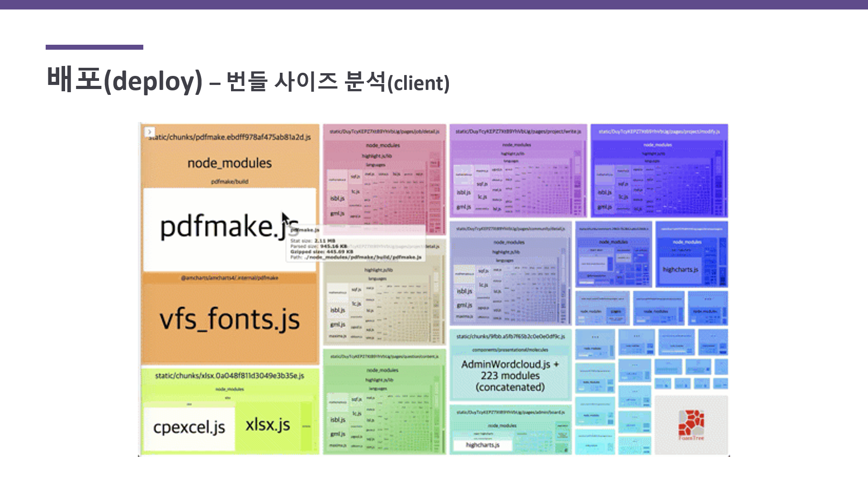868x488 pixels.
Task: Click the components/presentational/molecules folder label
Action: click(510, 350)
